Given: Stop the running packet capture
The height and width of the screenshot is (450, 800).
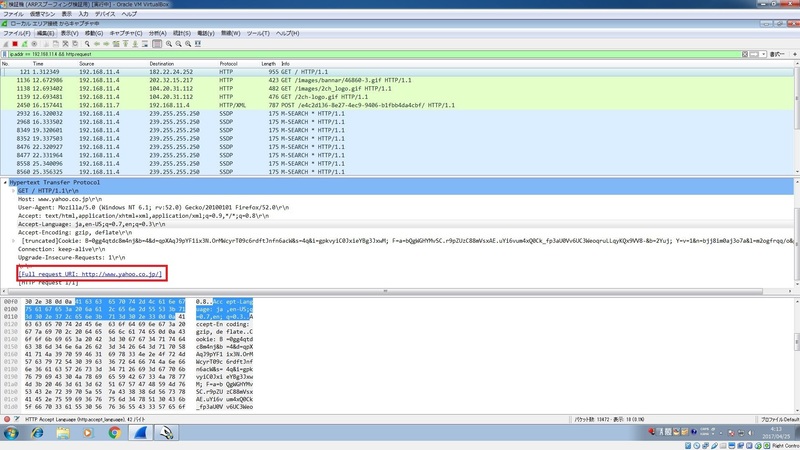Looking at the screenshot, I should 15,44.
